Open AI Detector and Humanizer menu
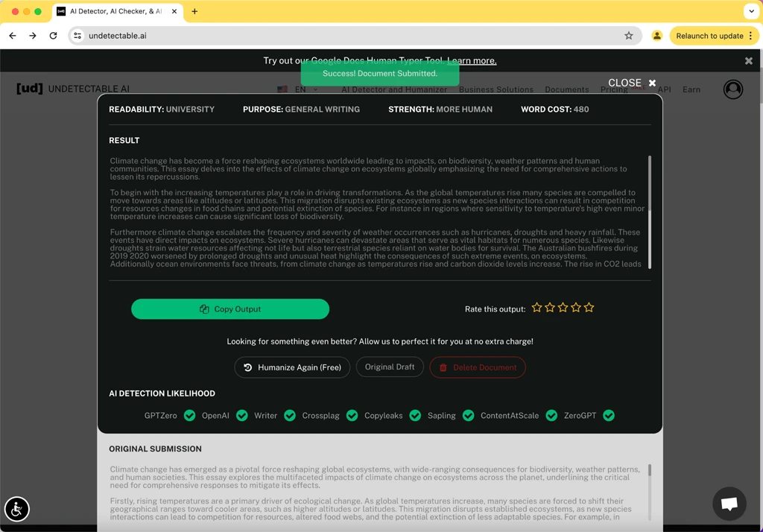 393,89
